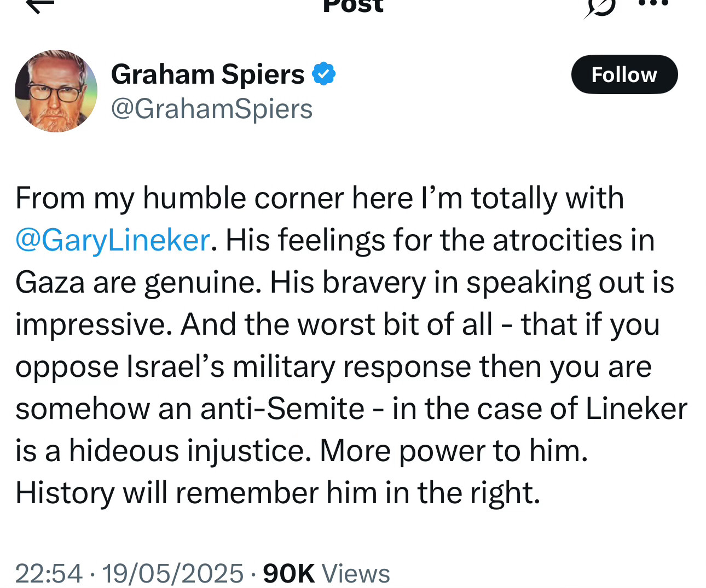Open the three-dot more options menu

coord(653,3)
